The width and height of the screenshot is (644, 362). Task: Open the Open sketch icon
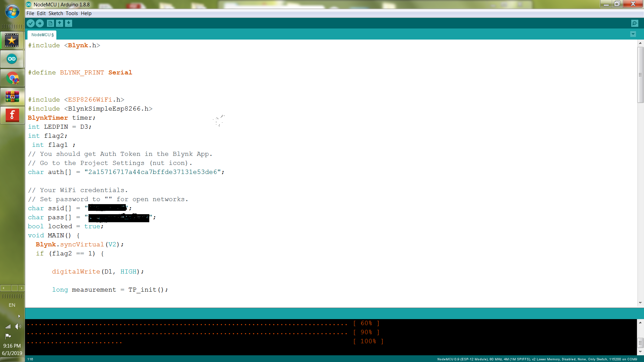point(59,23)
